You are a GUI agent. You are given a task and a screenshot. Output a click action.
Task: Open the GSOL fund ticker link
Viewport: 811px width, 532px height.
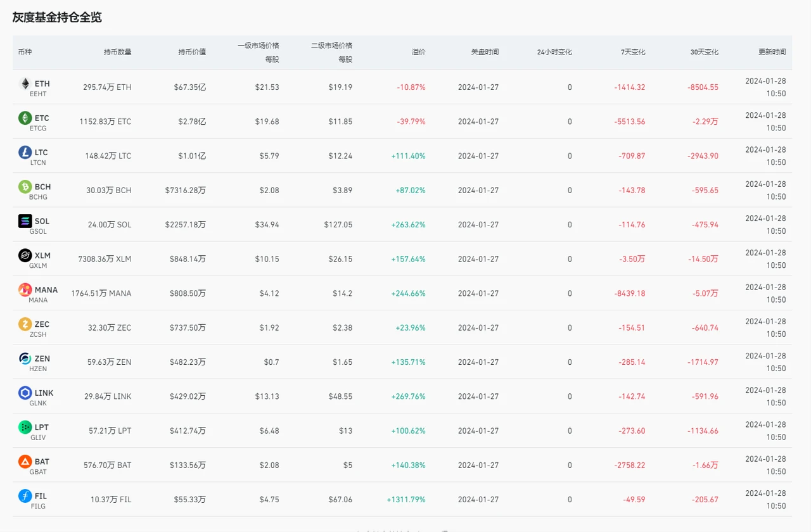coord(38,231)
